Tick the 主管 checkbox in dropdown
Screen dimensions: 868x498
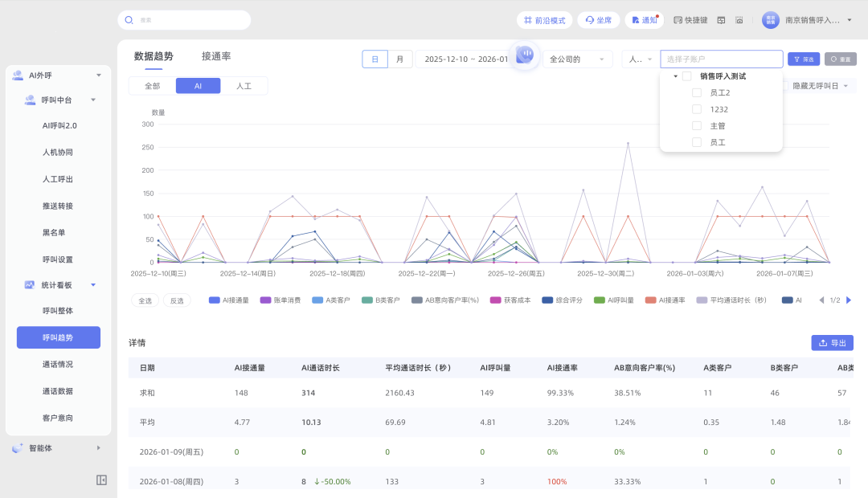[697, 126]
